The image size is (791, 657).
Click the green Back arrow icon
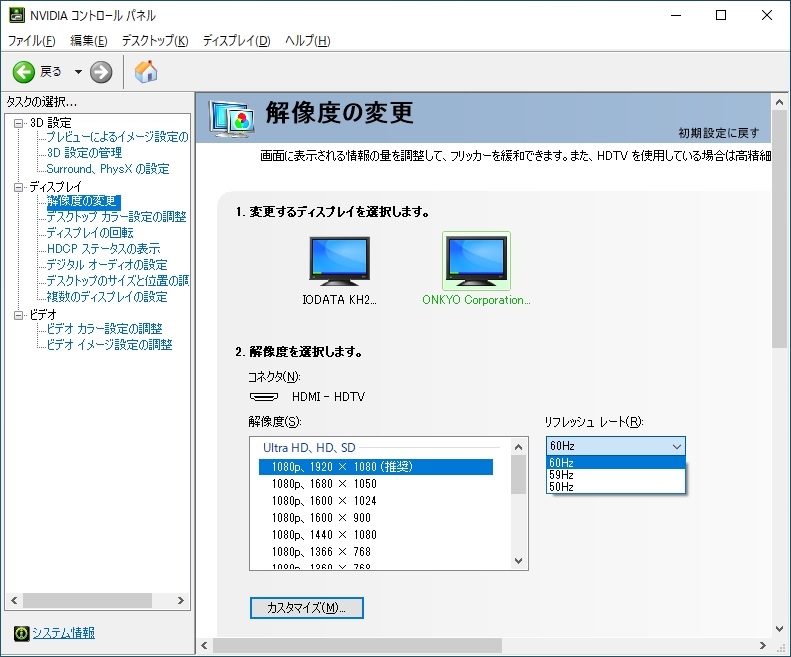[23, 72]
